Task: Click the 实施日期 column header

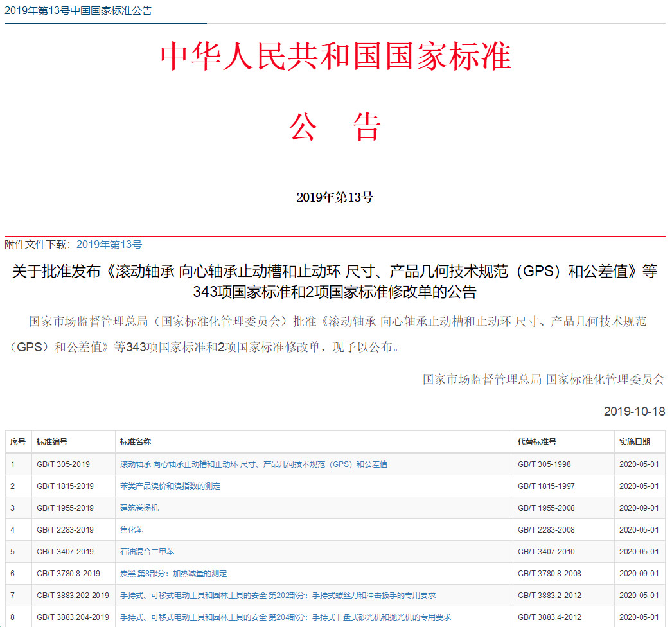Action: click(x=634, y=442)
